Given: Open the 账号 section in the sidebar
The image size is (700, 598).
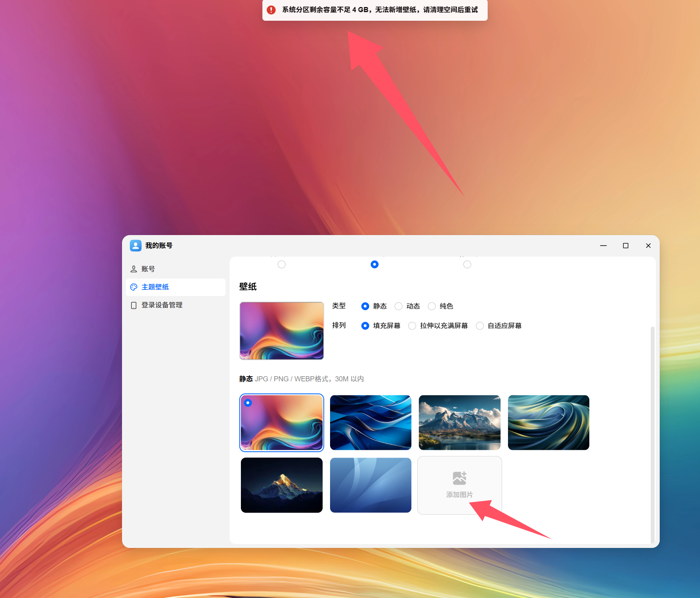Looking at the screenshot, I should tap(176, 269).
